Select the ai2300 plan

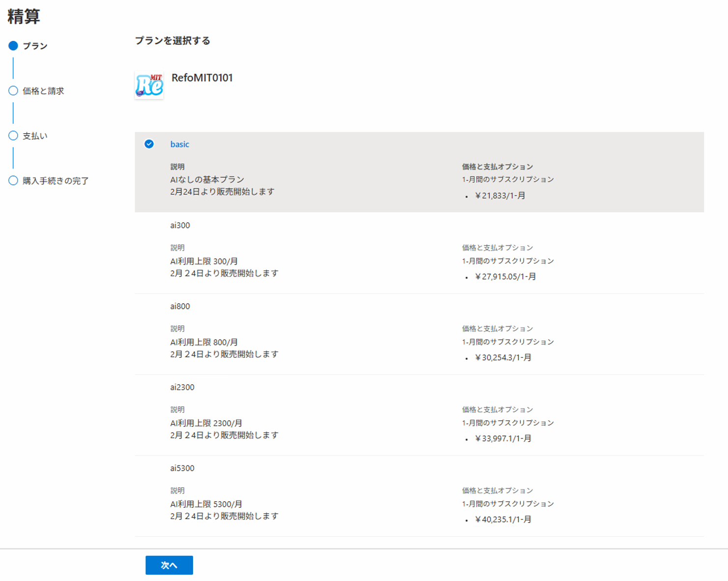181,387
